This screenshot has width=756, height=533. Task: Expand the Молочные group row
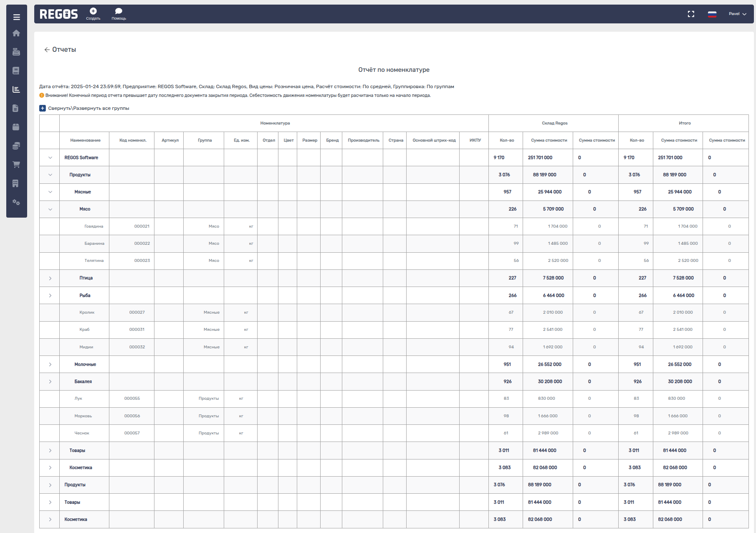(x=50, y=365)
